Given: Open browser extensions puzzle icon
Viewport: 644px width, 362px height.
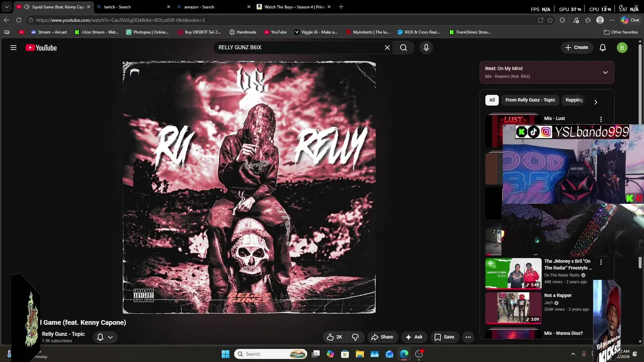Looking at the screenshot, I should 562,20.
